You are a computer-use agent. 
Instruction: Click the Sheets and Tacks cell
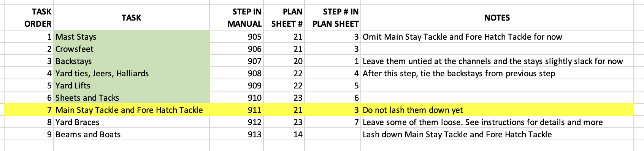(132, 98)
